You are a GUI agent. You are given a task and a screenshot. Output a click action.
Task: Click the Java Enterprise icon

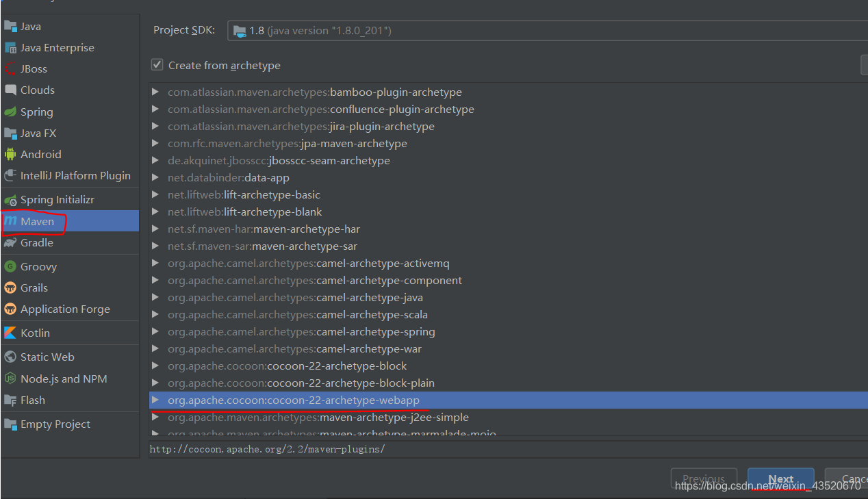[10, 48]
